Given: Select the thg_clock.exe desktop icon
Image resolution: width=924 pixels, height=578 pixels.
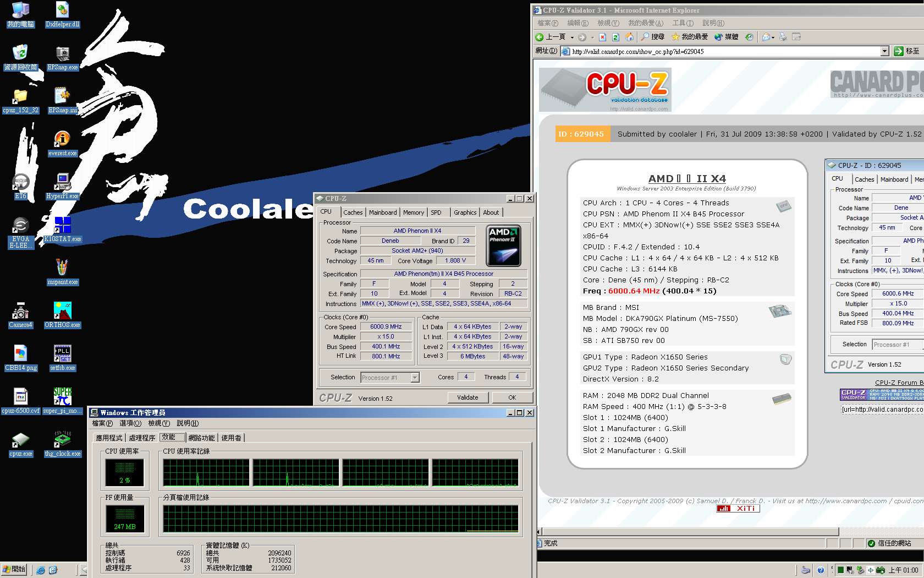Looking at the screenshot, I should [x=62, y=444].
